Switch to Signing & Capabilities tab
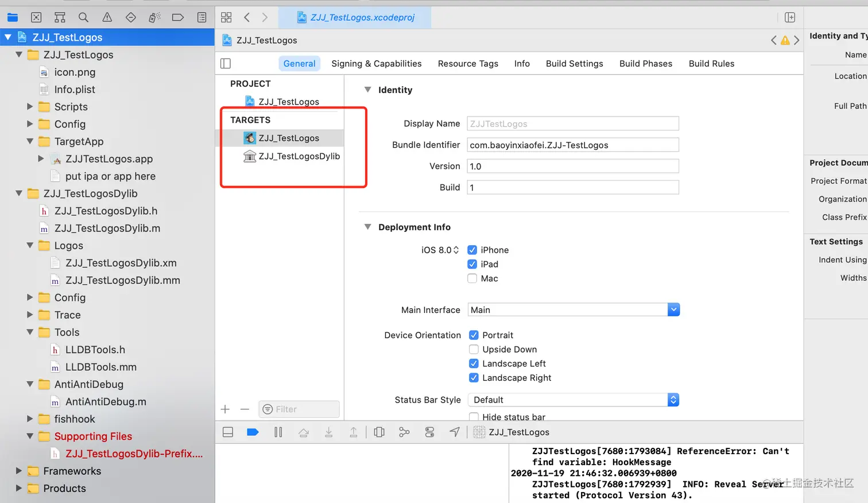 pos(377,64)
